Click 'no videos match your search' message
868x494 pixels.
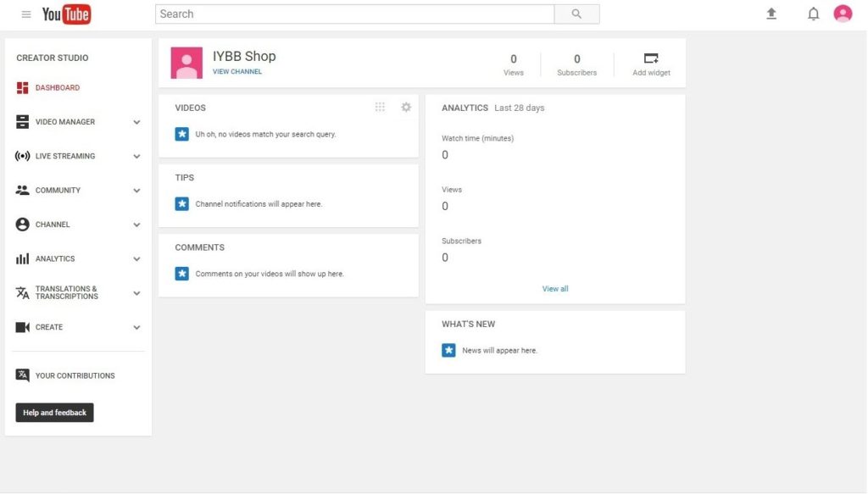[265, 135]
